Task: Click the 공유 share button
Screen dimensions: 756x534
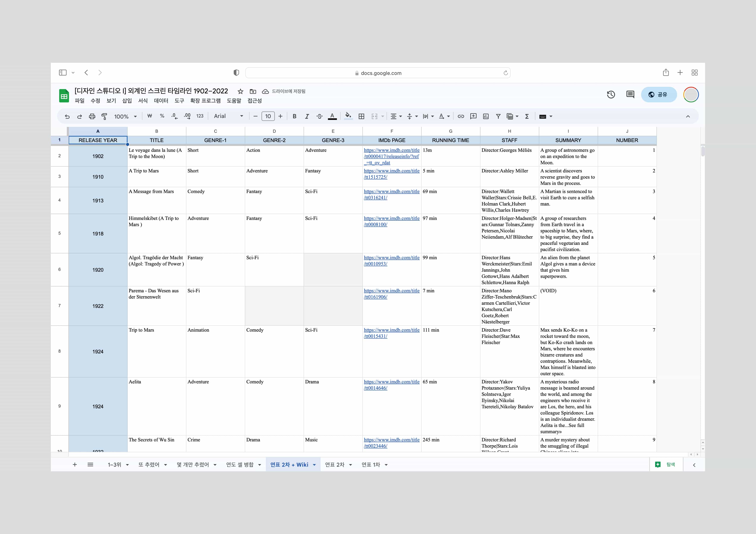Action: (x=659, y=95)
